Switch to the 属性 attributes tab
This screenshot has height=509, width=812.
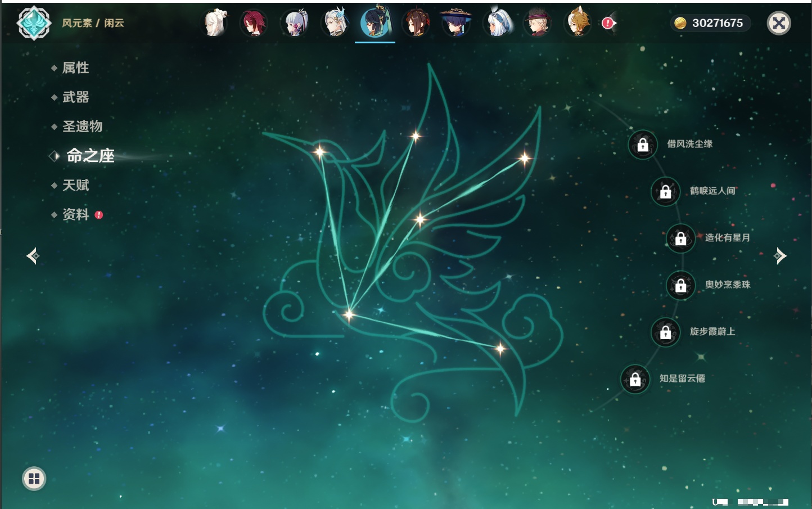(x=75, y=68)
